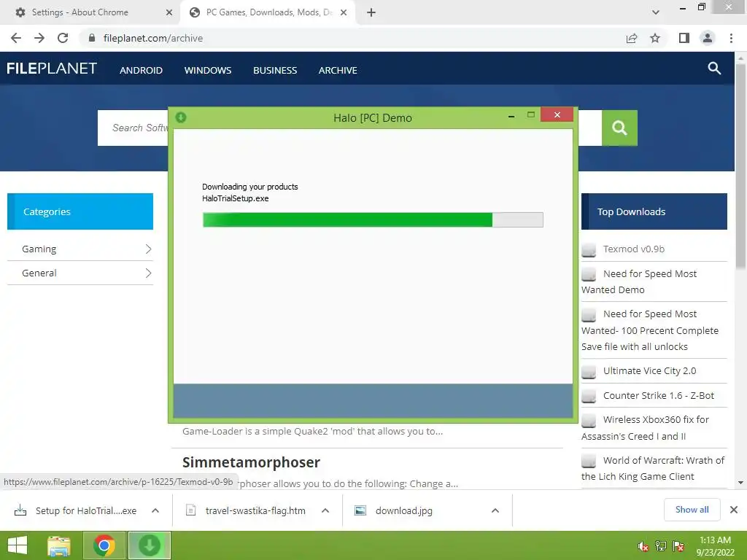Click the Texmod v0.9b thumbnail icon
Screen dimensions: 747x560
click(x=589, y=249)
